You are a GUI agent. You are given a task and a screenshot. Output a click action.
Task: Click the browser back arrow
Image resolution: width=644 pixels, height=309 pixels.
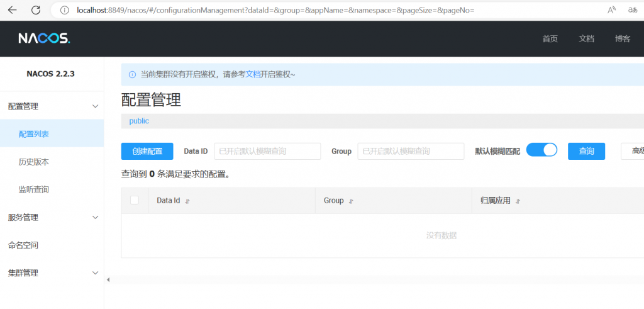click(x=13, y=10)
